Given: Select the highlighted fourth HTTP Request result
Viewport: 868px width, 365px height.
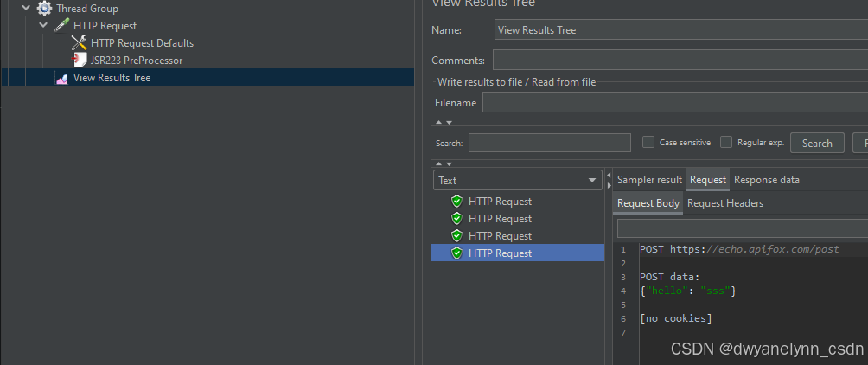Looking at the screenshot, I should tap(518, 253).
